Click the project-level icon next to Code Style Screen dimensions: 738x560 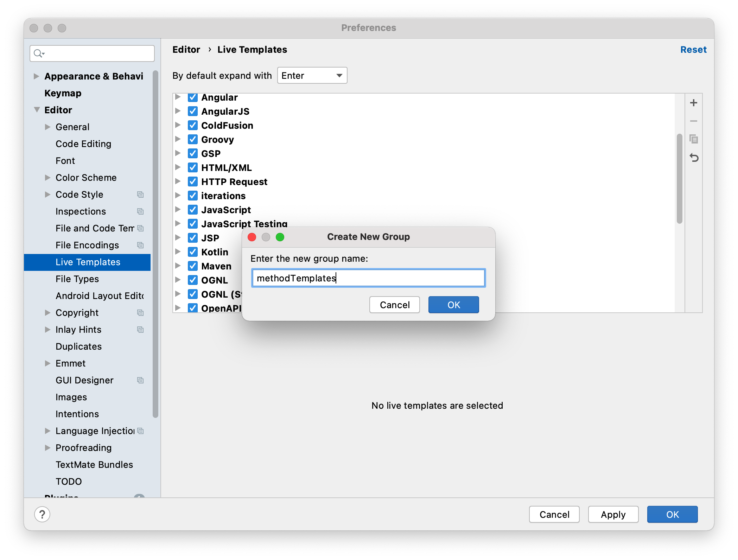pos(140,195)
